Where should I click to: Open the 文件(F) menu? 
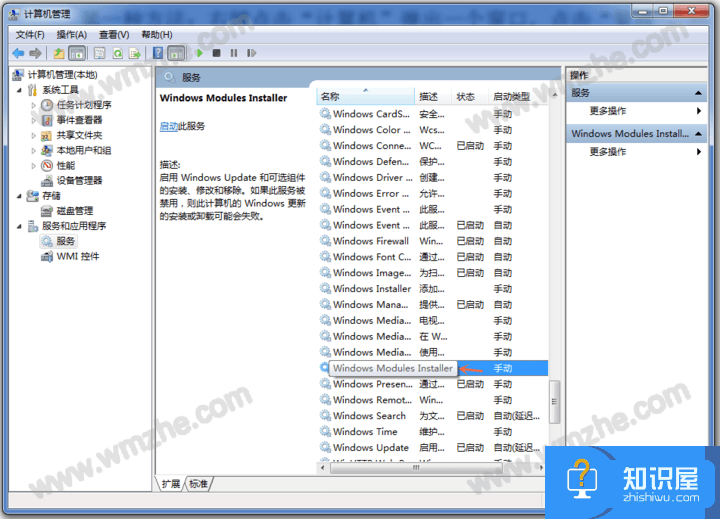coord(30,35)
